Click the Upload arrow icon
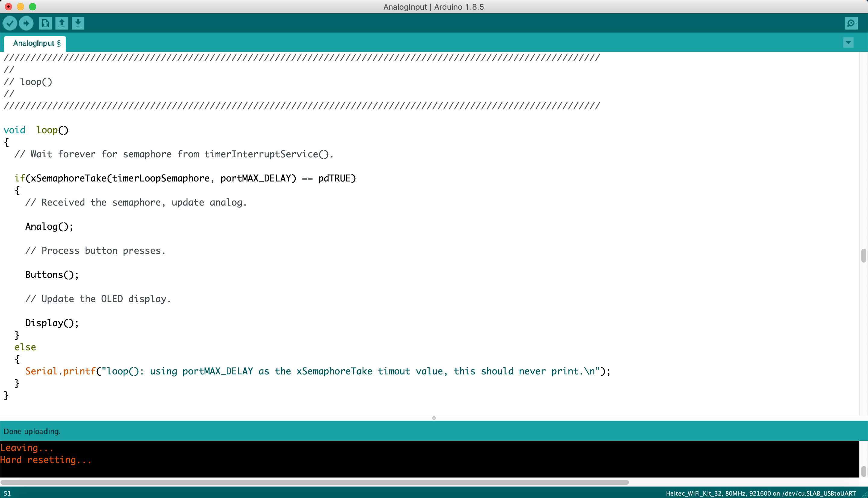This screenshot has width=868, height=498. tap(26, 23)
